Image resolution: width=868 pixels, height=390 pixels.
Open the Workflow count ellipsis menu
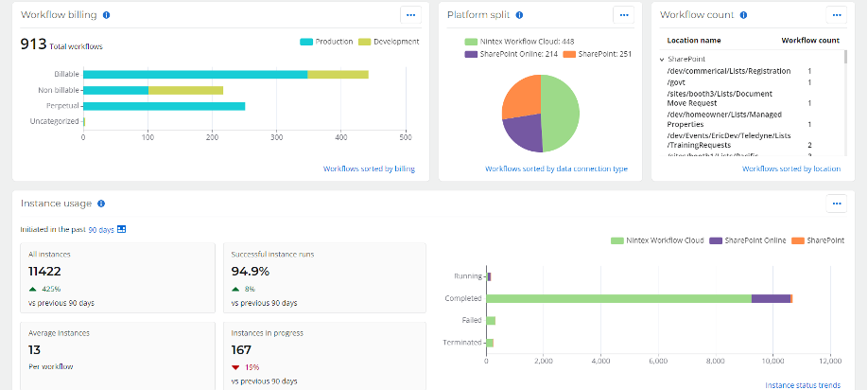(837, 15)
